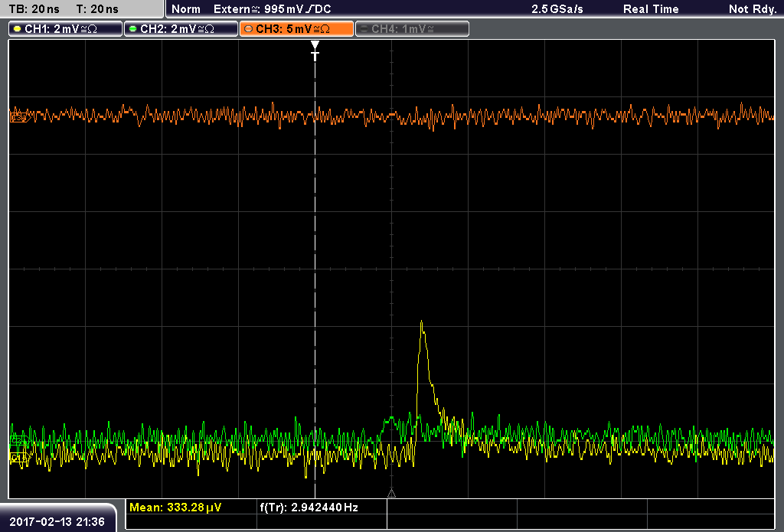
Task: Click the Not Rdy. status label
Action: pos(753,9)
